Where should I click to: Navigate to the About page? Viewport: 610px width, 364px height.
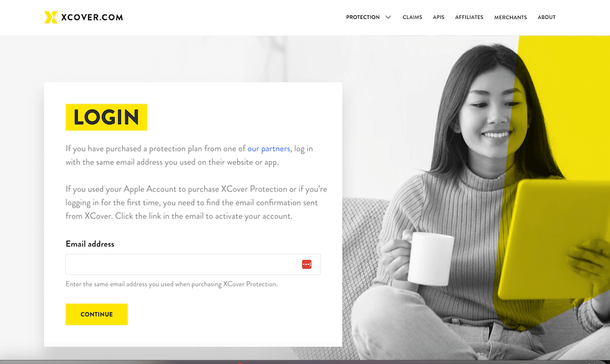tap(546, 17)
